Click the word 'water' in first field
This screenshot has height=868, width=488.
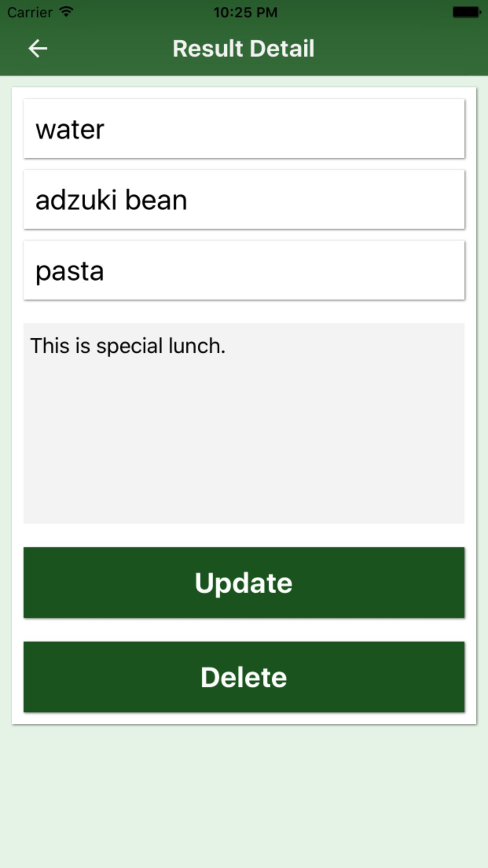click(70, 130)
